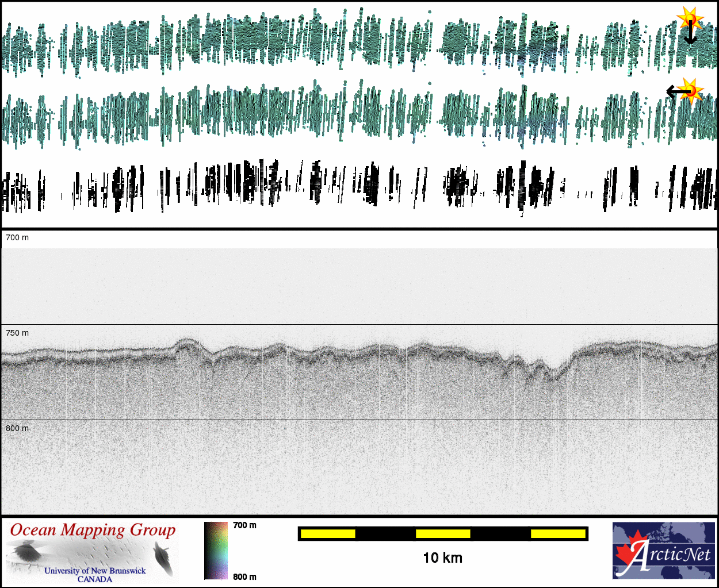
Task: Click the ArcticNet logo
Action: 663,550
